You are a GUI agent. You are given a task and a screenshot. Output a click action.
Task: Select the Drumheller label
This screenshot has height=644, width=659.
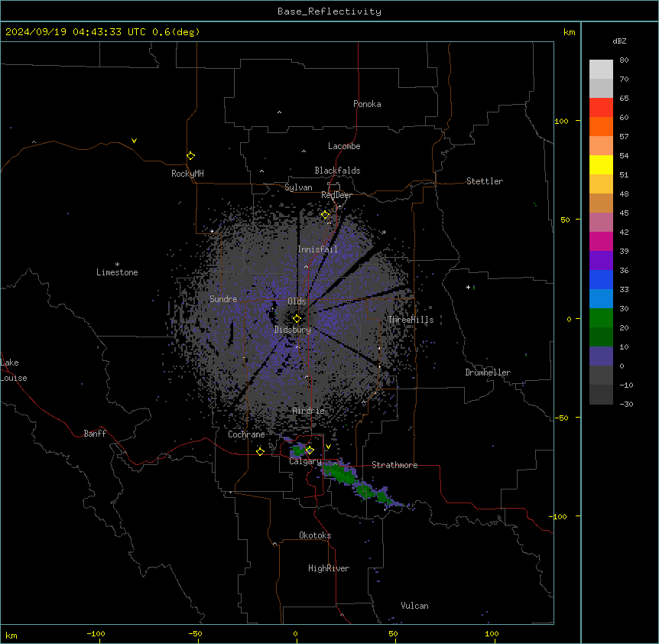488,372
